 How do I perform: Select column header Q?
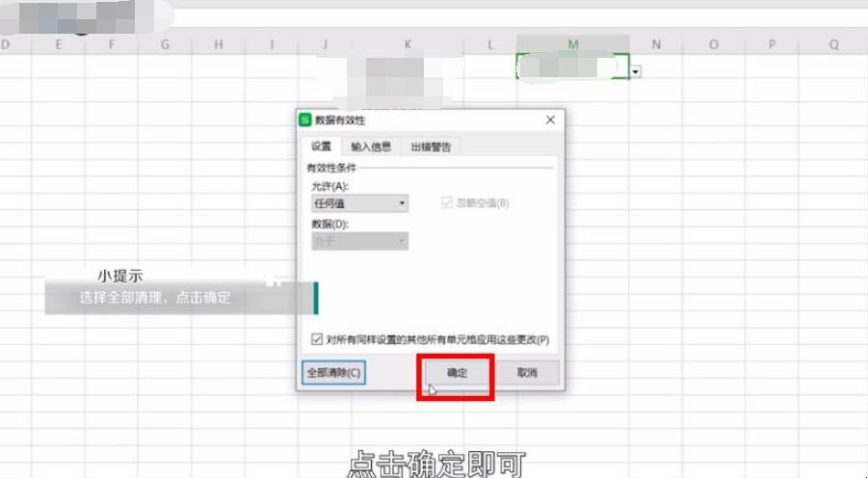833,44
